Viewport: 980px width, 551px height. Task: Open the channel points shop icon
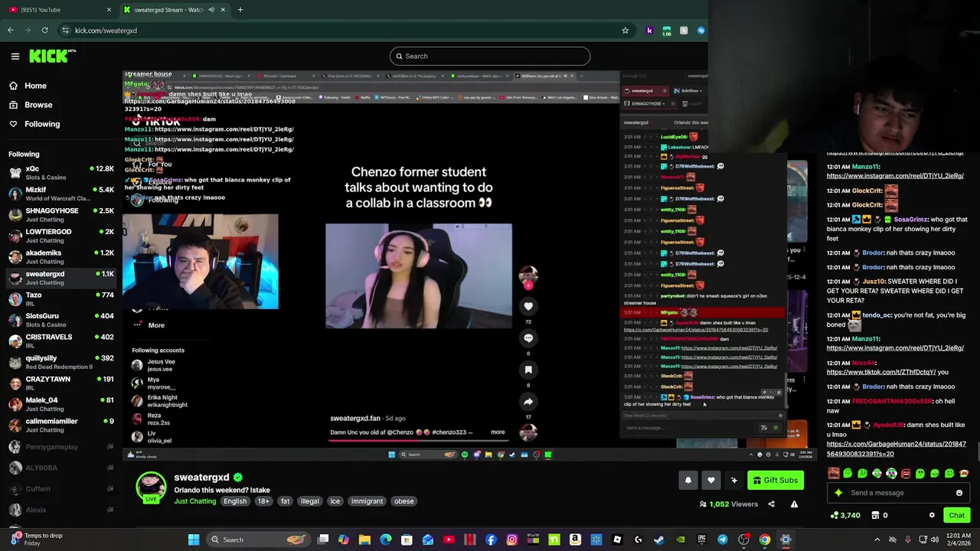pyautogui.click(x=876, y=516)
